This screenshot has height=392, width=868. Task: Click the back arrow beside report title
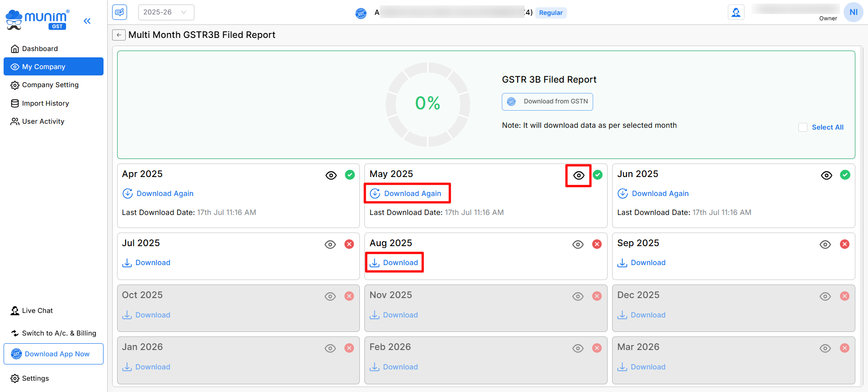pyautogui.click(x=118, y=35)
